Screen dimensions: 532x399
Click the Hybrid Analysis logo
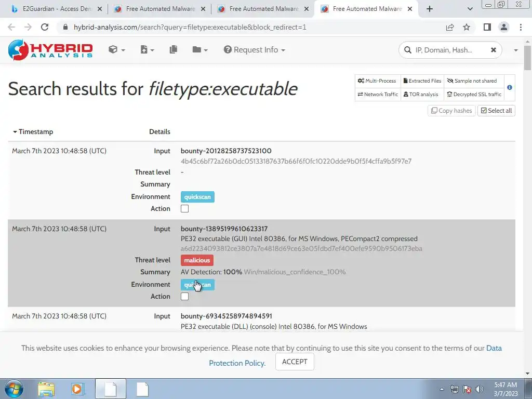tap(50, 50)
